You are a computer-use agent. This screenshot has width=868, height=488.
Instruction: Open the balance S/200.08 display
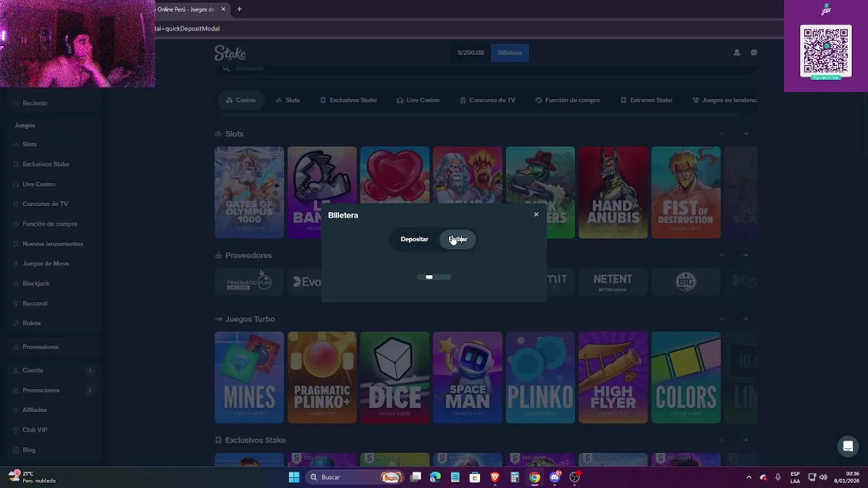pyautogui.click(x=471, y=53)
